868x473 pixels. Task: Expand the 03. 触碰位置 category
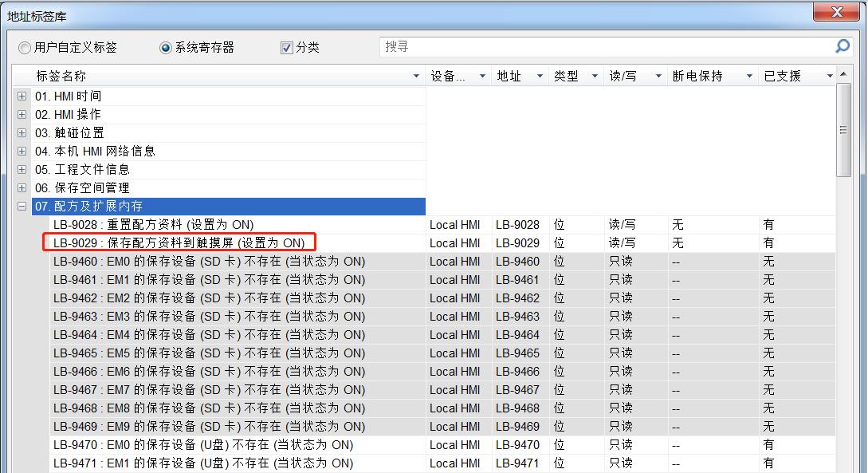(22, 133)
